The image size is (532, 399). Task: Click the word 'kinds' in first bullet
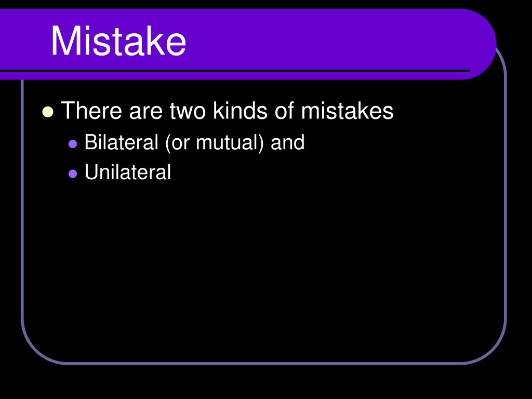point(240,111)
